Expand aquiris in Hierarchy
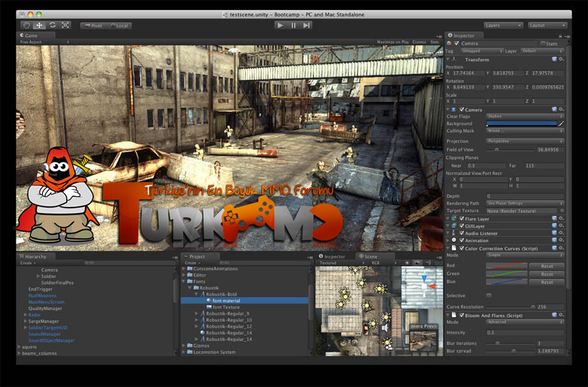Screen dimensions: 588x387 [x=19, y=347]
